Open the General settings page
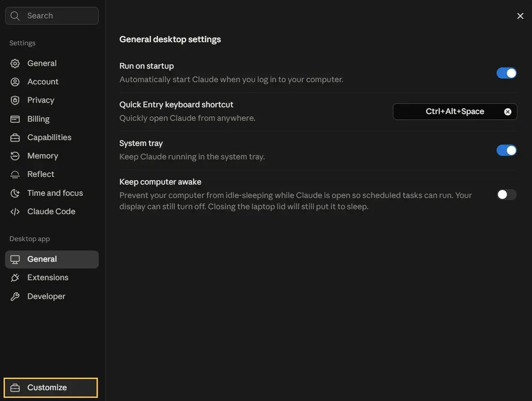This screenshot has height=401, width=532. coord(52,63)
